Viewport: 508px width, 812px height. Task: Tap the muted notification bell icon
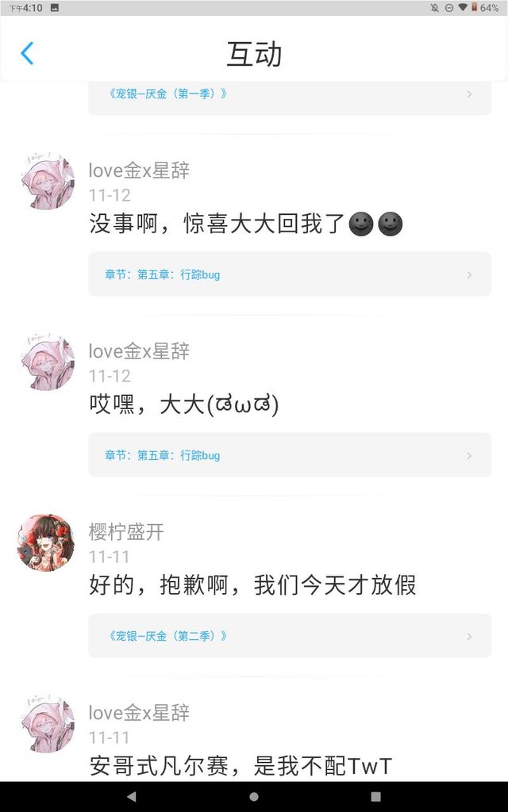[434, 8]
